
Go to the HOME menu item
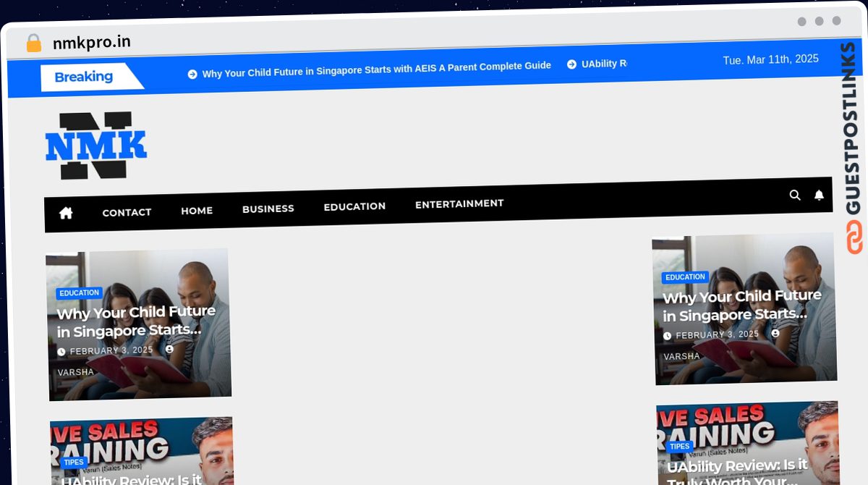pyautogui.click(x=197, y=211)
